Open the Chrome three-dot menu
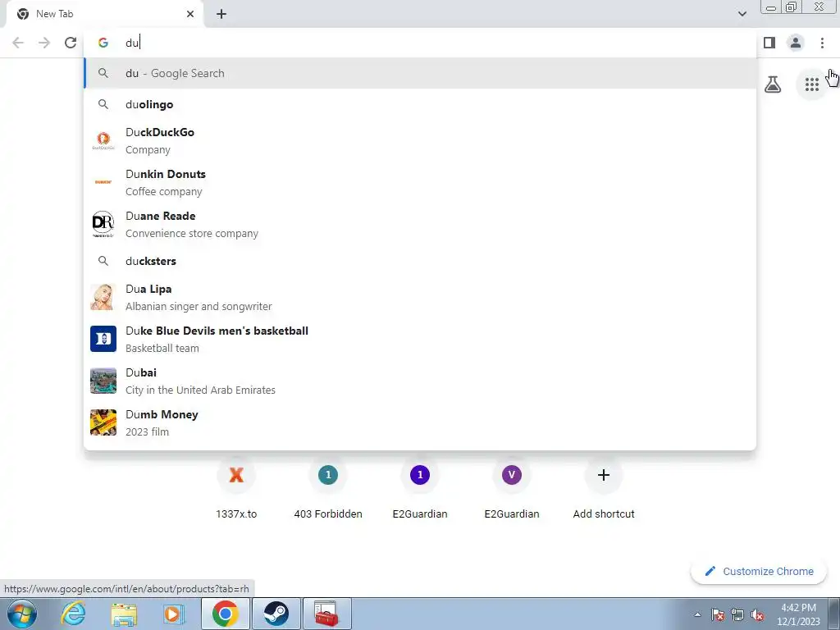Image resolution: width=840 pixels, height=630 pixels. (x=822, y=43)
